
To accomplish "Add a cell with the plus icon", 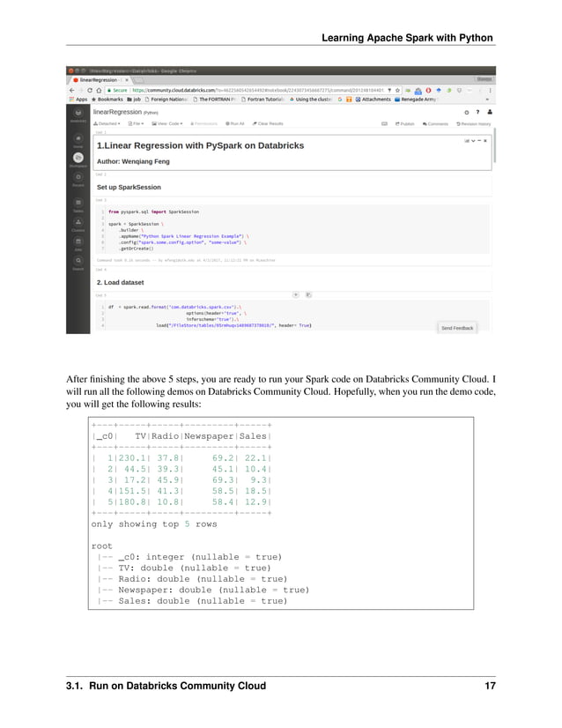I will [296, 295].
